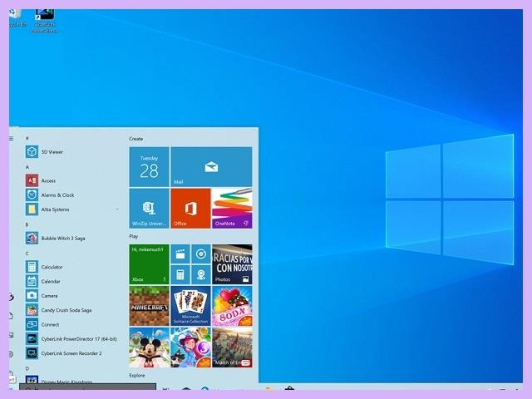Open the Mickey Mouse Disney game tile
The image size is (532, 399).
coord(149,347)
